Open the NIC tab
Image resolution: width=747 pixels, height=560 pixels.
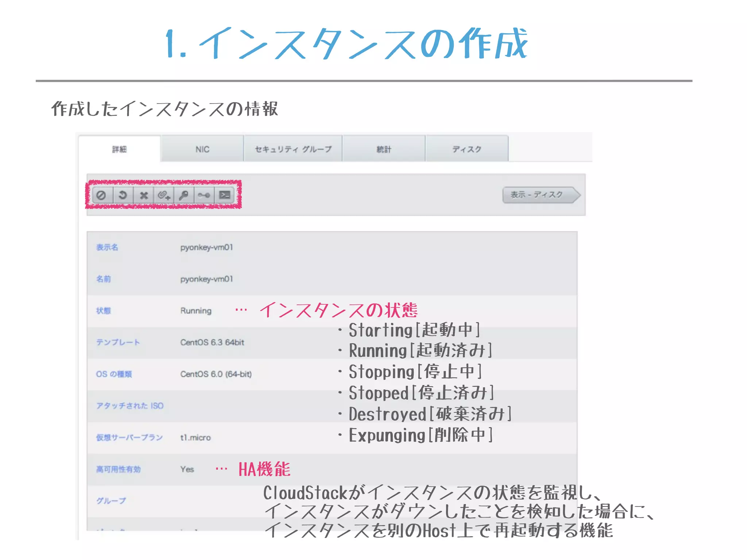[x=202, y=149]
